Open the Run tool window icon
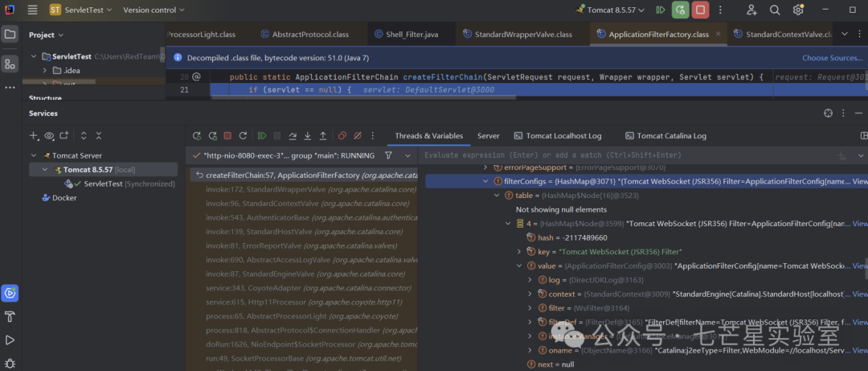The image size is (868, 371). coord(10,340)
